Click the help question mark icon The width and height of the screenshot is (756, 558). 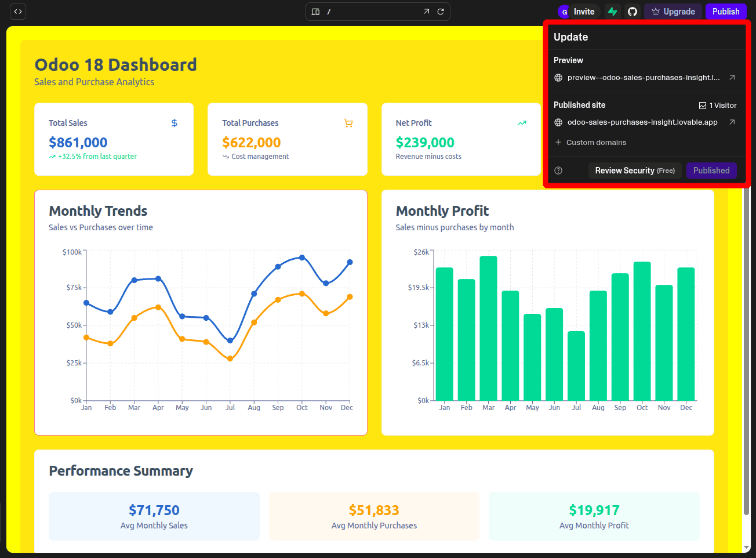tap(558, 171)
